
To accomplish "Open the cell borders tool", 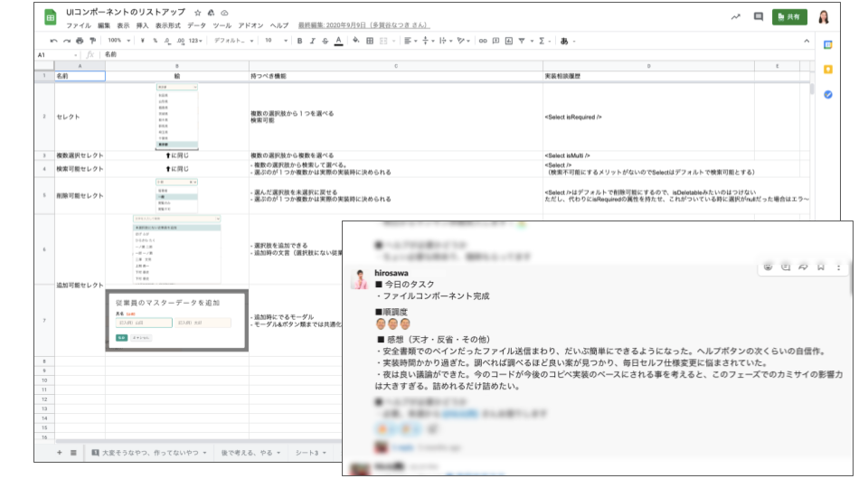I will [370, 41].
